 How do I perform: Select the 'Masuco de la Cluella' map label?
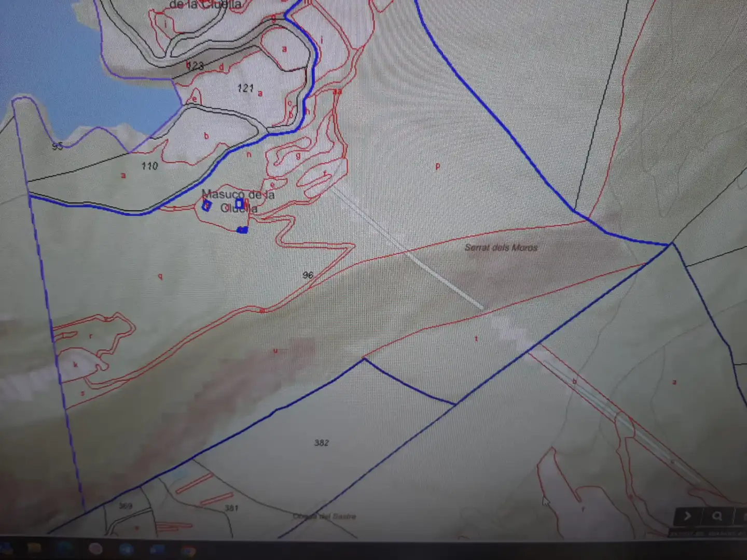tap(238, 201)
